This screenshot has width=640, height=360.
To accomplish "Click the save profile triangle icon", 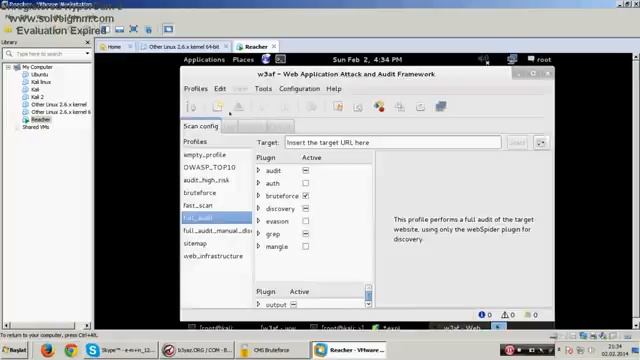I will (238, 107).
